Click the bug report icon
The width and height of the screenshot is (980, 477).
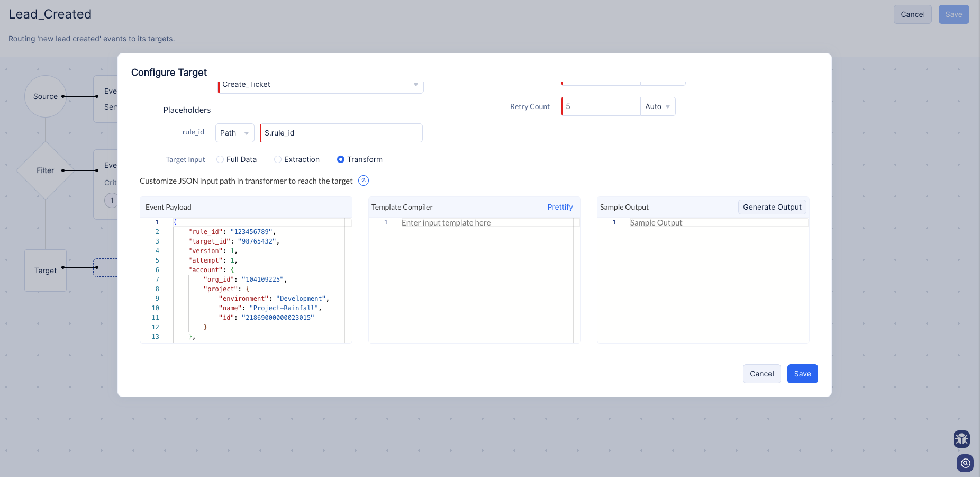tap(961, 439)
